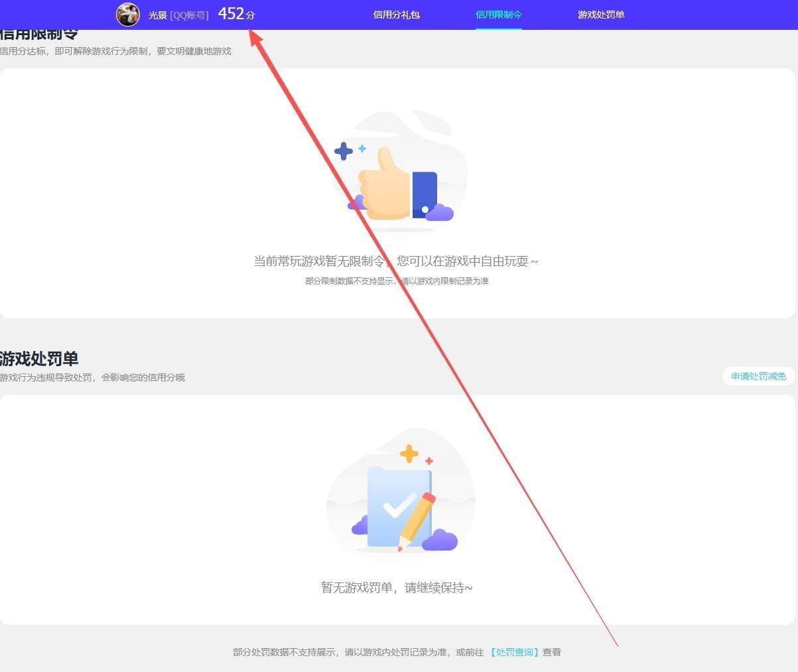The width and height of the screenshot is (798, 672).
Task: Switch to the 信用限制令 tab
Action: point(499,15)
